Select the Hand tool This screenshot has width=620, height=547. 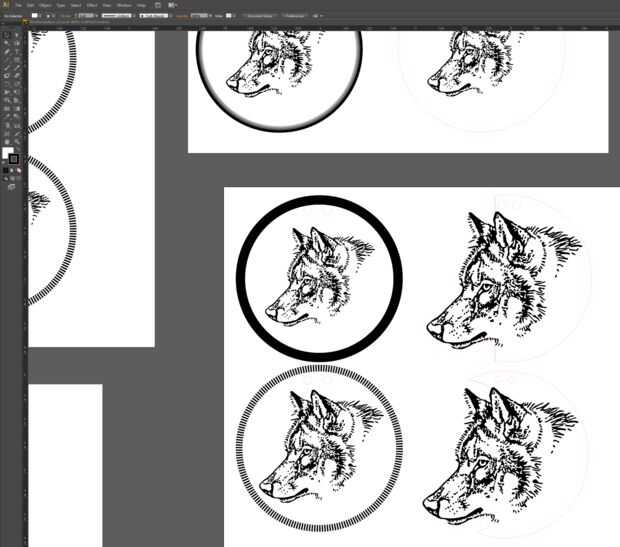6,142
